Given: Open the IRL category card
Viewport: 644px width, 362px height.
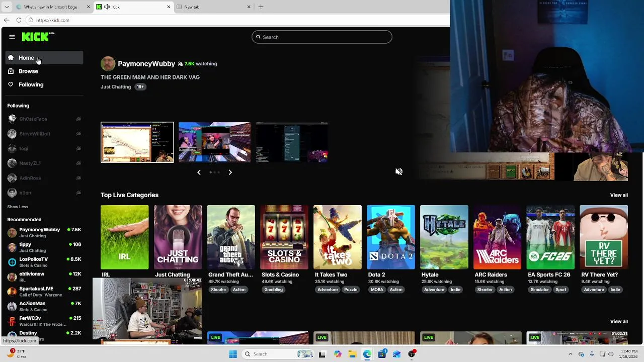Looking at the screenshot, I should (124, 237).
